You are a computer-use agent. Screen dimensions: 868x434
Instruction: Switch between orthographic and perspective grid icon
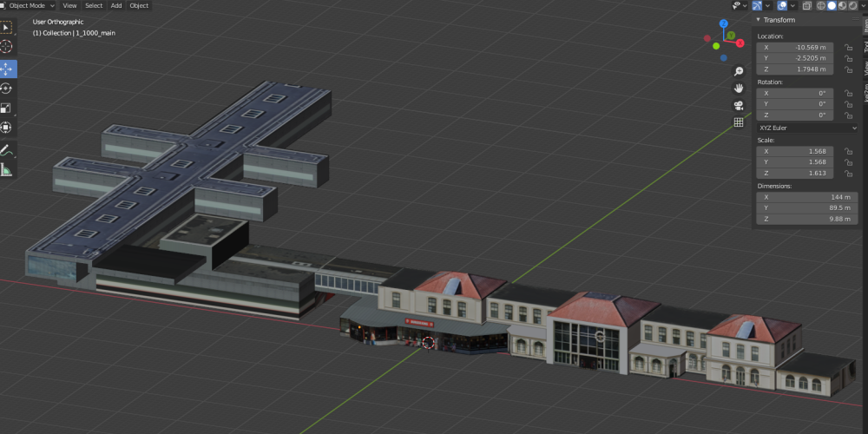click(739, 122)
